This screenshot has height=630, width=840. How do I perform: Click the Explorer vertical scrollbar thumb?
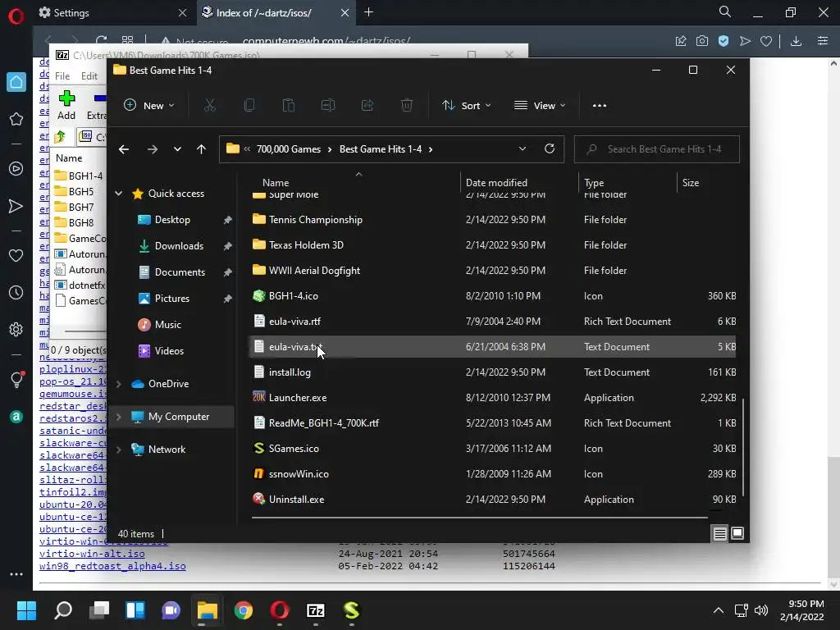743,448
